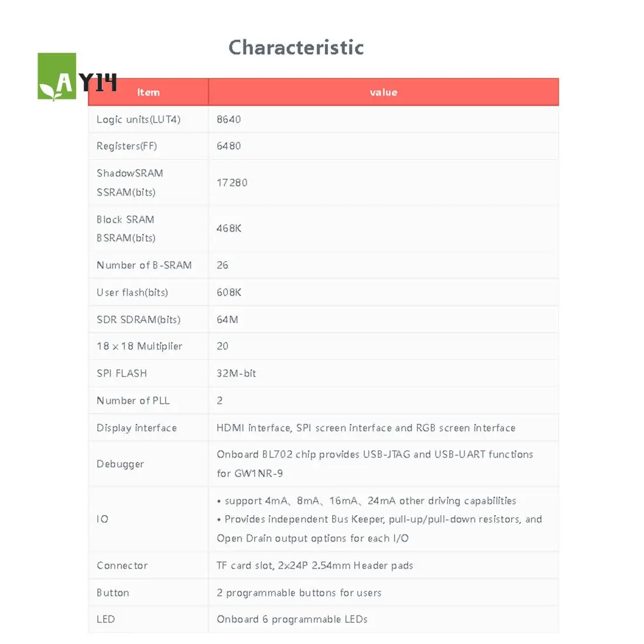The image size is (644, 644).
Task: Click the green leaf logo icon
Action: tap(57, 77)
